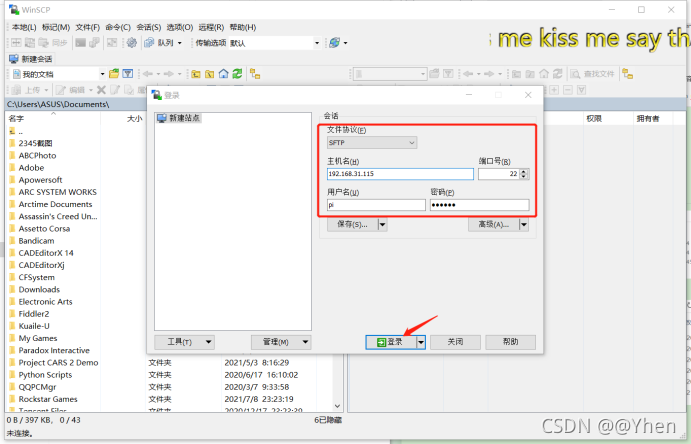691x444 pixels.
Task: Click the Help (帮助) button in login dialog
Action: point(510,342)
